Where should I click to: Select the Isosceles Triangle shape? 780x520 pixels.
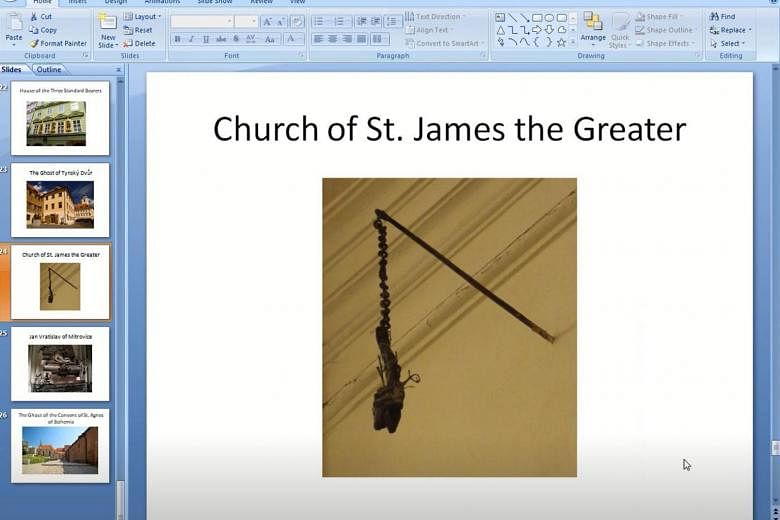500,30
